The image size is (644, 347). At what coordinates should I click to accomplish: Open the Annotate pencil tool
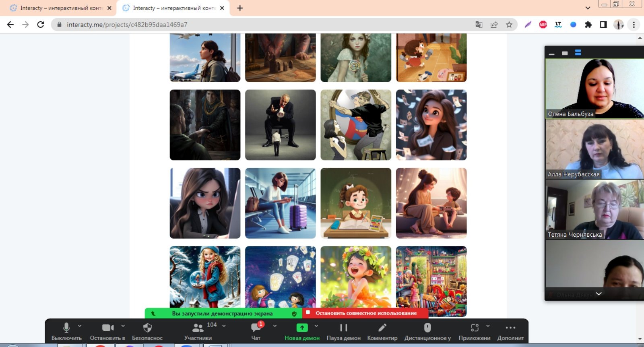382,328
